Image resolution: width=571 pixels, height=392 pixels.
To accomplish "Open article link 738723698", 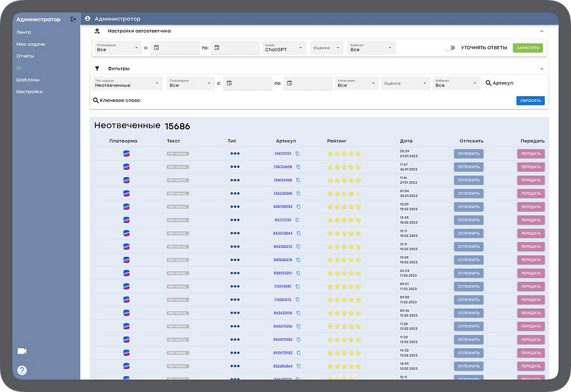I will click(283, 167).
